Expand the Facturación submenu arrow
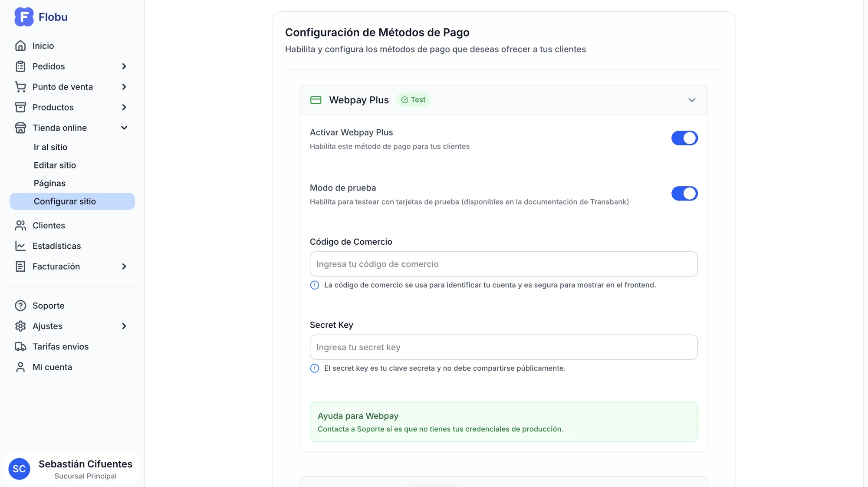The image size is (868, 487). pyautogui.click(x=124, y=267)
